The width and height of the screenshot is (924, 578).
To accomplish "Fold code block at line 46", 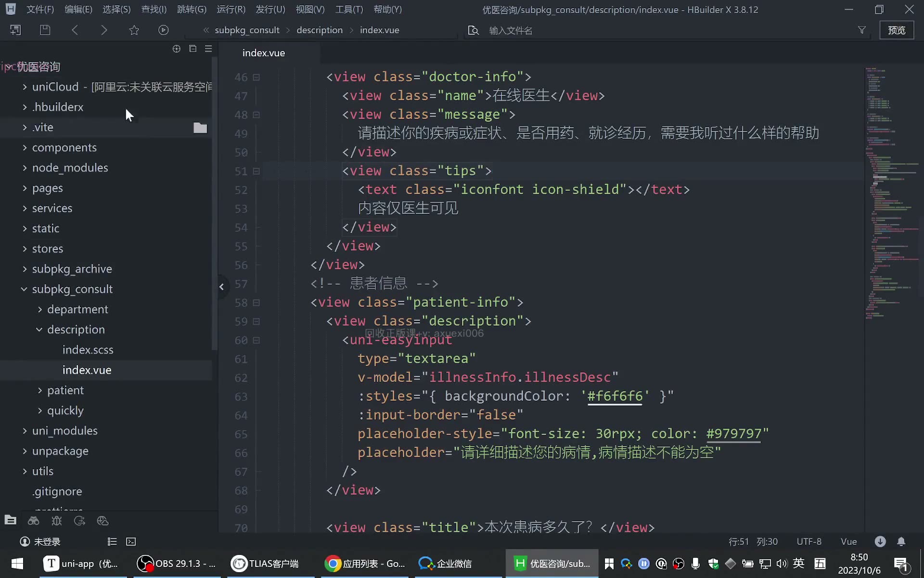I will [257, 77].
